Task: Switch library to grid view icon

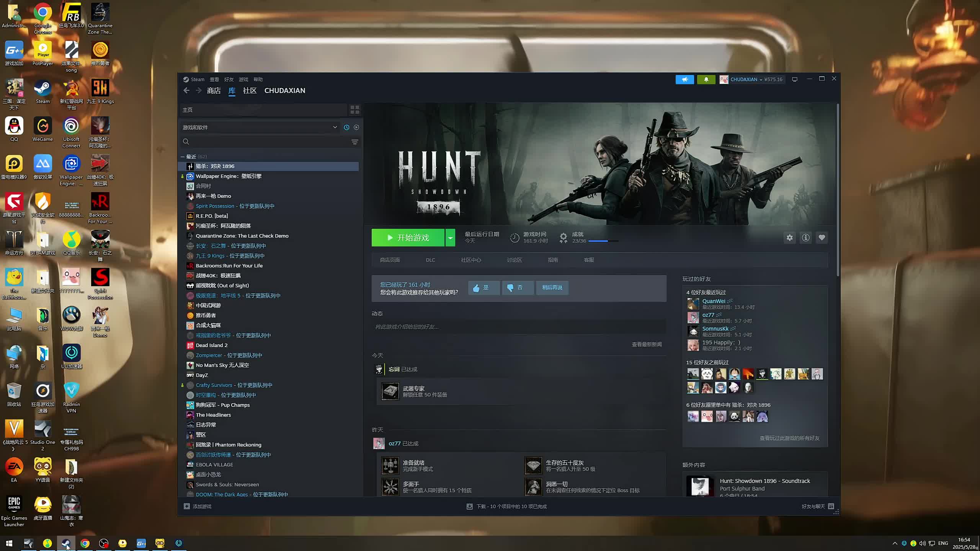Action: point(355,110)
